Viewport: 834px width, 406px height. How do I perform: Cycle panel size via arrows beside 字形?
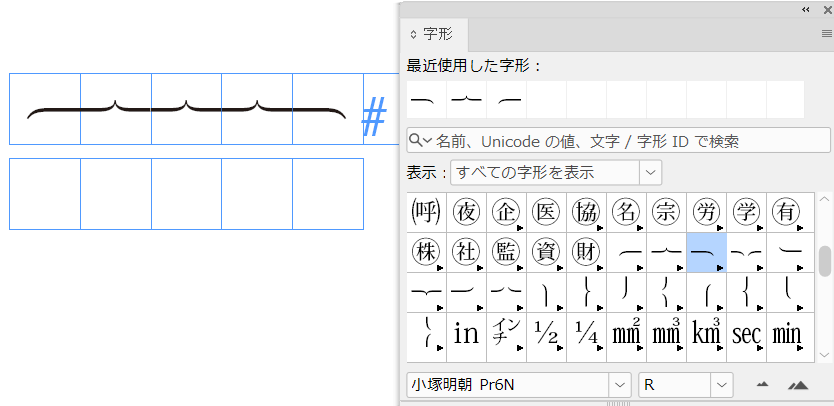pyautogui.click(x=414, y=34)
